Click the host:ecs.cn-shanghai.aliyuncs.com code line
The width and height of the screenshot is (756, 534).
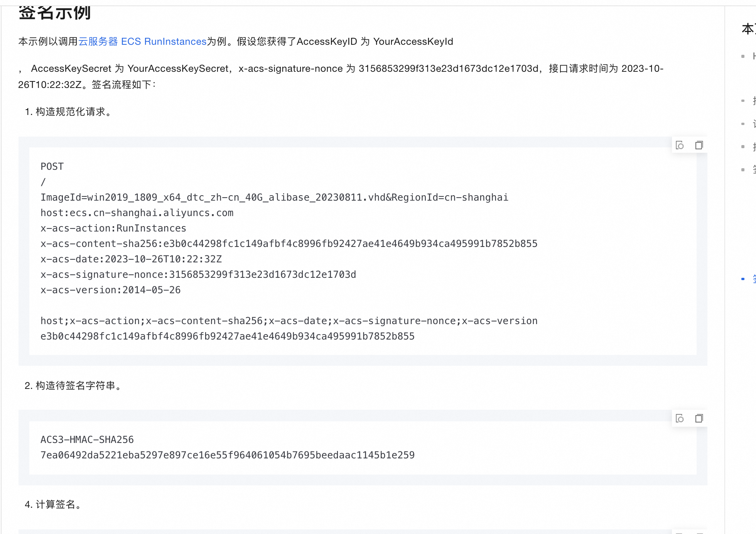(137, 213)
